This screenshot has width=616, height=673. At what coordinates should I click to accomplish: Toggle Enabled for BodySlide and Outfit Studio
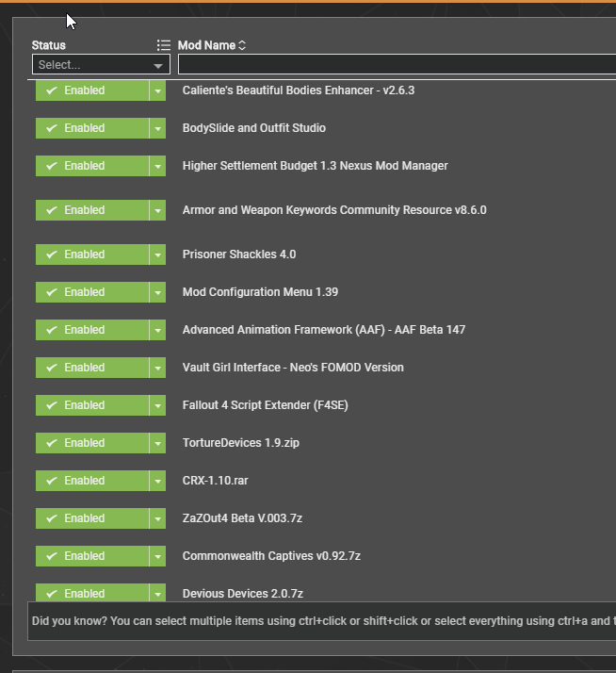point(92,128)
